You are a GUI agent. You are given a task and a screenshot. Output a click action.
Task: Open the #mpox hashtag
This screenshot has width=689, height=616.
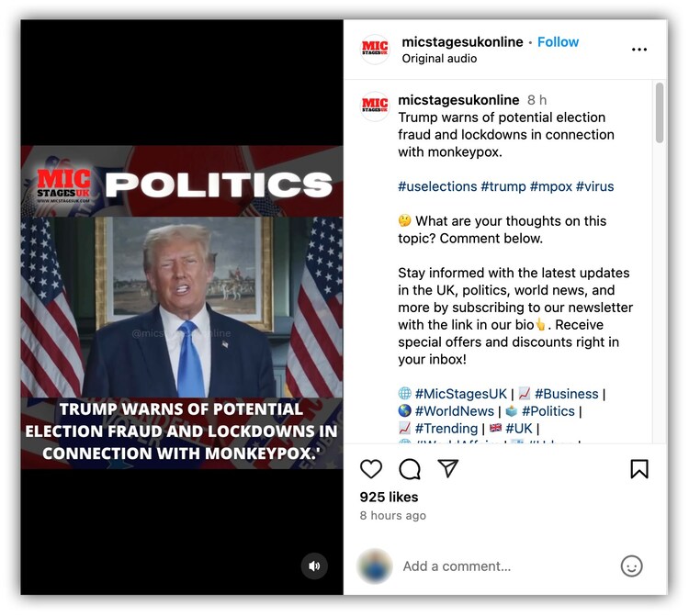coord(551,186)
